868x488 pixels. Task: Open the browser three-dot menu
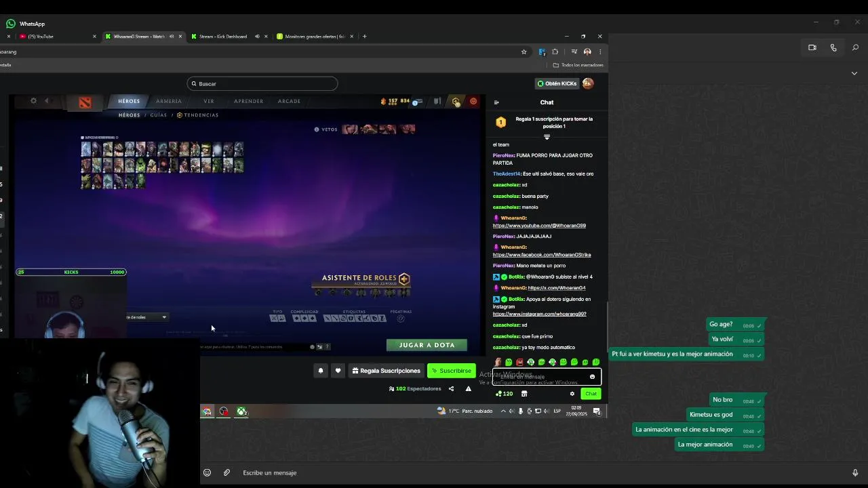(600, 52)
